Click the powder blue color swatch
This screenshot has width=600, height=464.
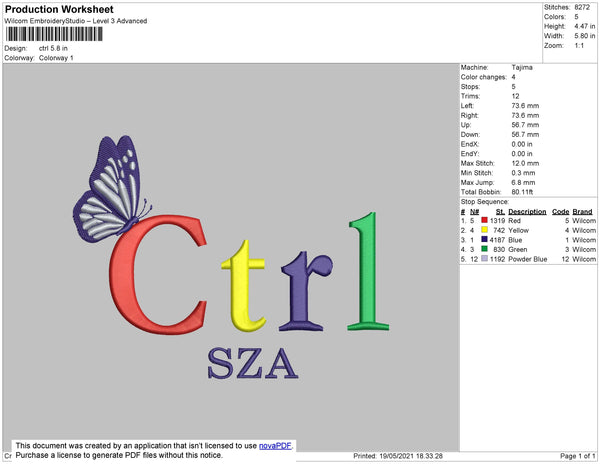point(484,259)
